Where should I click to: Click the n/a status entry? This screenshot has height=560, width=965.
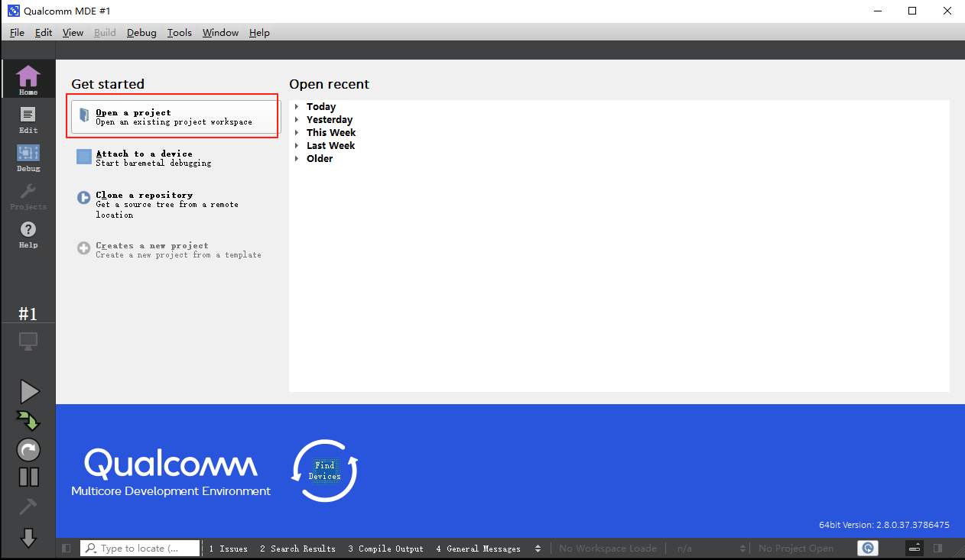click(x=684, y=549)
